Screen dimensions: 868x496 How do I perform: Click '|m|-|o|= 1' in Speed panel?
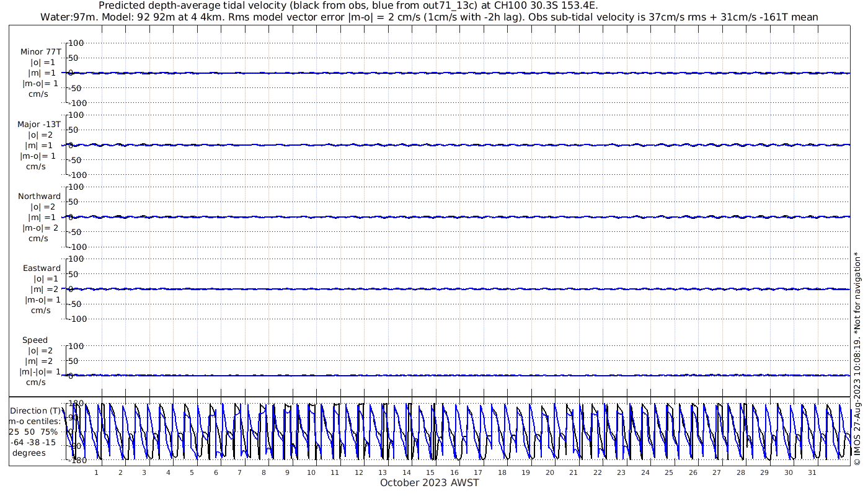click(40, 371)
